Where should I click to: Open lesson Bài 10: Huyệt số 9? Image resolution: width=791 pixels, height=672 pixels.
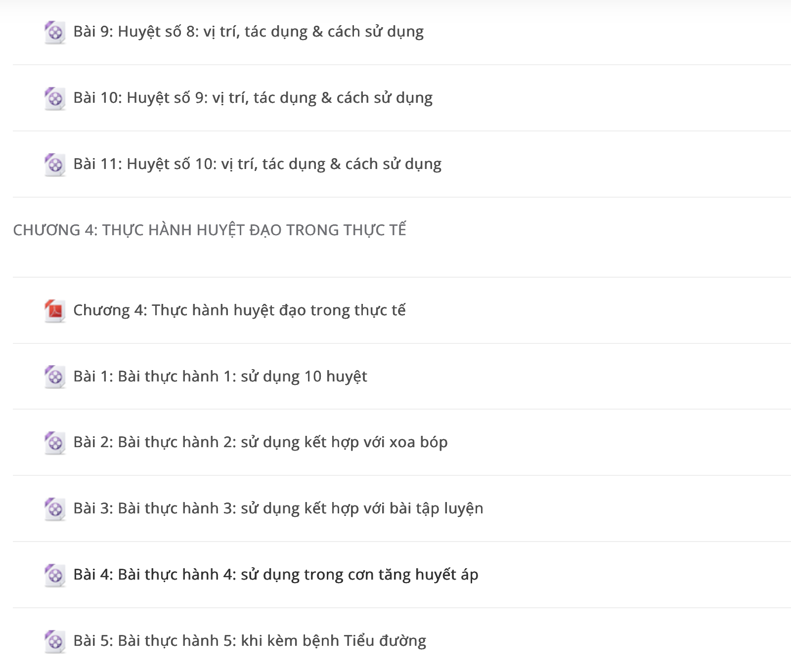(x=253, y=98)
